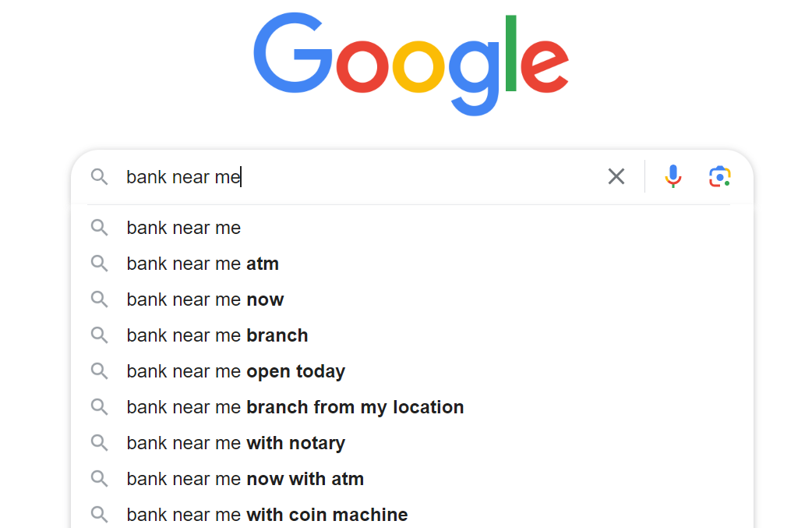
Task: Choose 'bank near me branch from my location'
Action: (x=295, y=407)
